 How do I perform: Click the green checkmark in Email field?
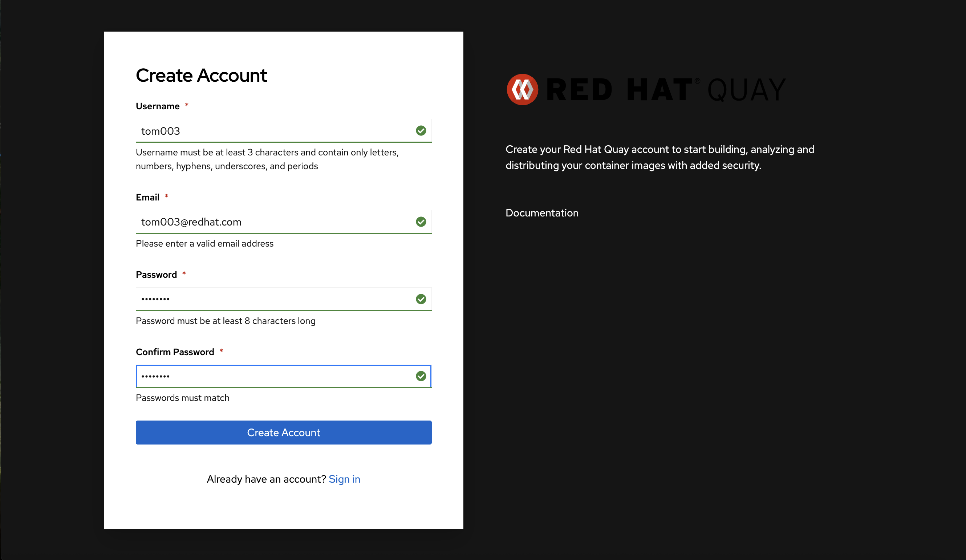click(x=421, y=222)
